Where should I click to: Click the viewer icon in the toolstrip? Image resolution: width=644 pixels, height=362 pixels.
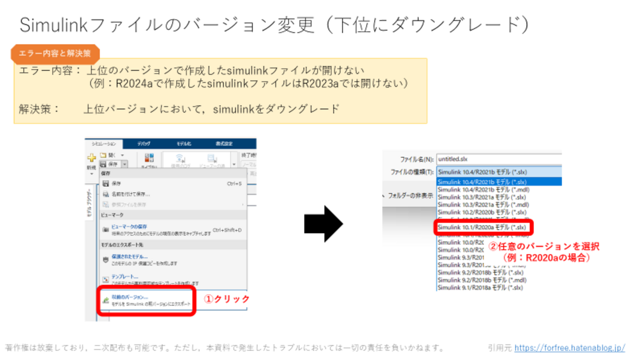(212, 158)
